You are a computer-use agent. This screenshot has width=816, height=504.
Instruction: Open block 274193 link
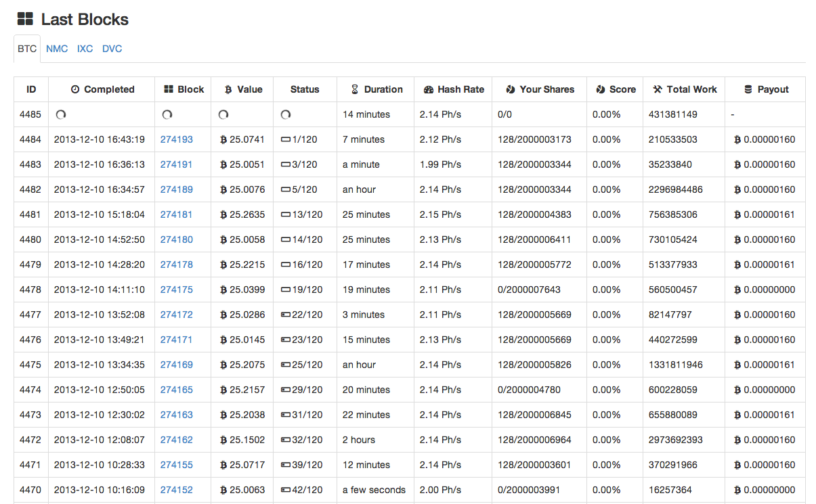177,139
